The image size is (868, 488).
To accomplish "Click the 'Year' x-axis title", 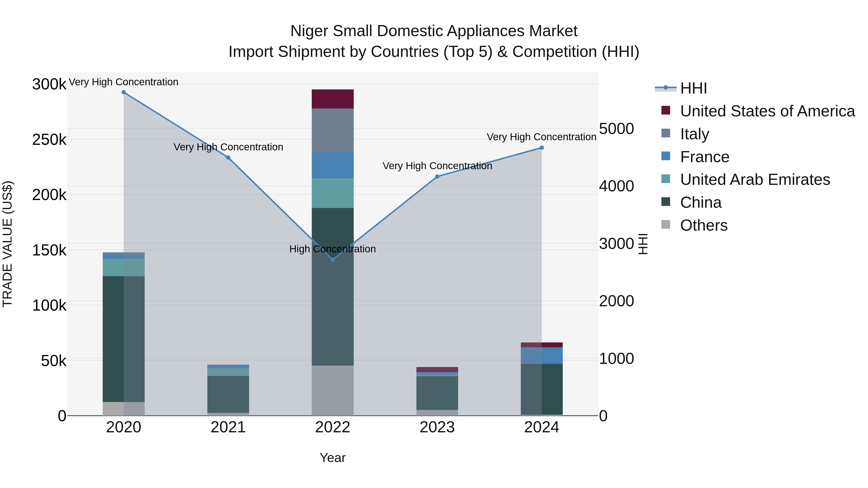I will (332, 458).
